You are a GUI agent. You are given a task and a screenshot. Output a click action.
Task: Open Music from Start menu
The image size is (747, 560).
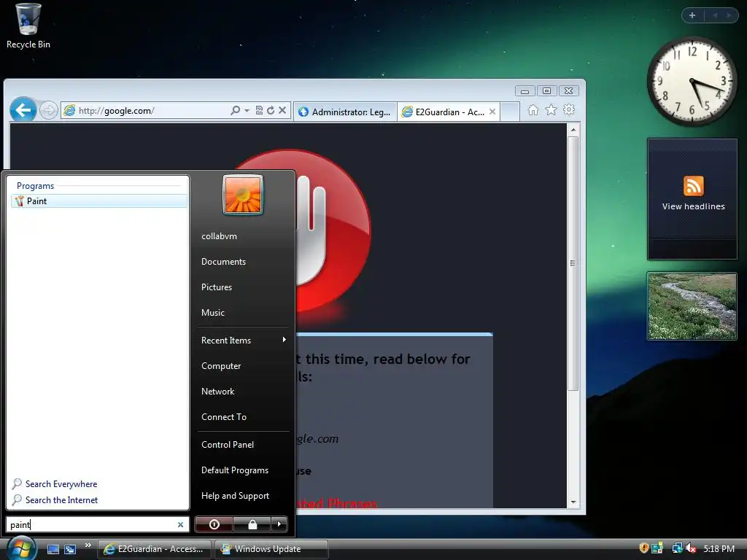coord(213,313)
